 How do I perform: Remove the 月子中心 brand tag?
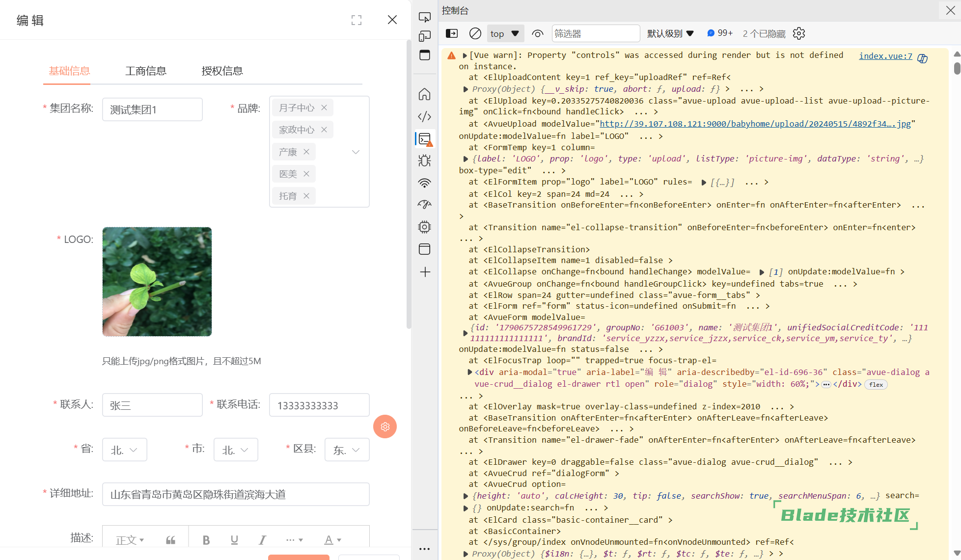324,107
